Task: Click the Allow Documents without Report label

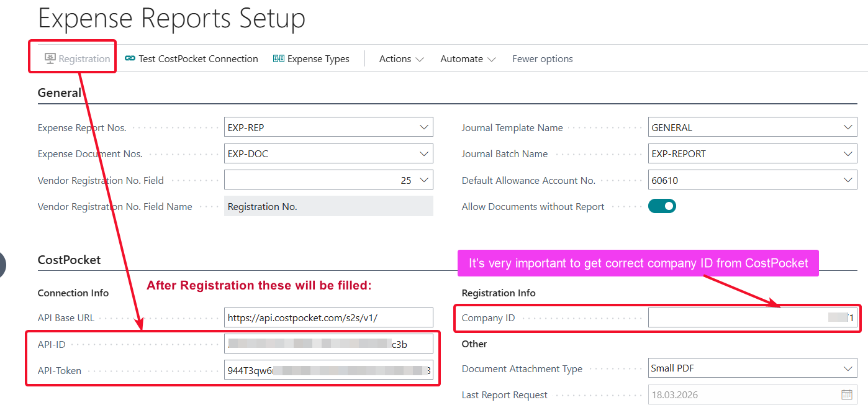Action: click(533, 207)
